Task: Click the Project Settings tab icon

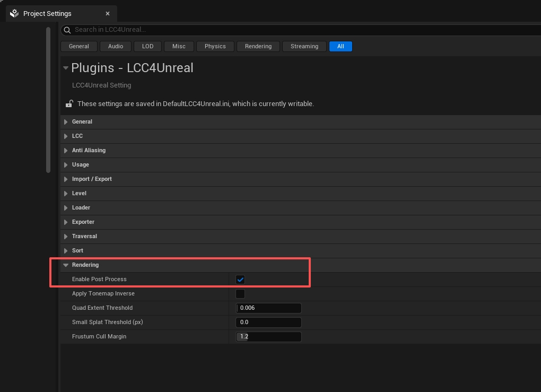Action: tap(14, 13)
